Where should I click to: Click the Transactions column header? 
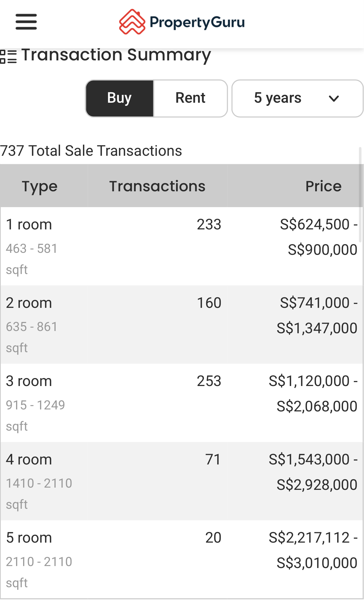point(157,186)
